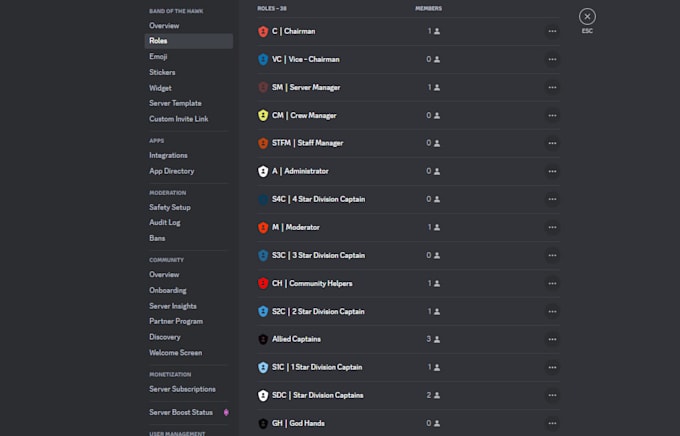Open the Emoji settings page

tap(158, 57)
